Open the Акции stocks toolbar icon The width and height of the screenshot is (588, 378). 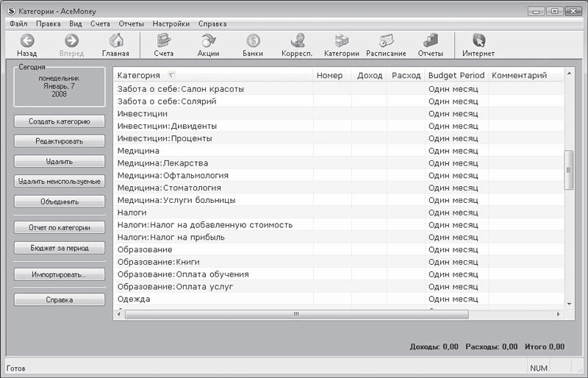pyautogui.click(x=208, y=40)
